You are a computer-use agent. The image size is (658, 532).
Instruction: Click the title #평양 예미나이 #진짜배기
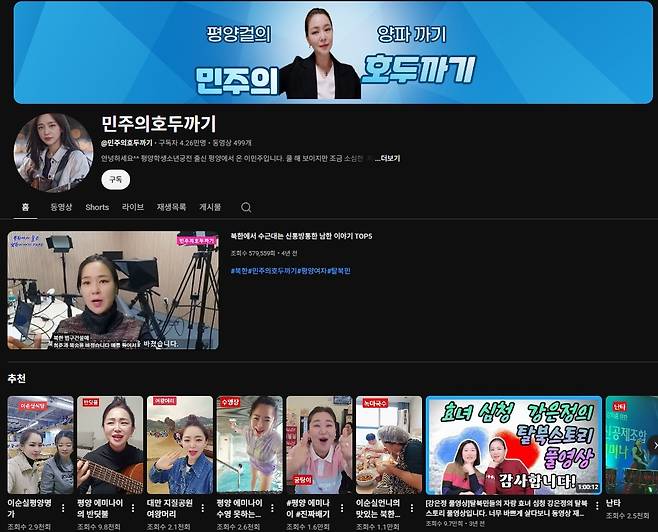(x=308, y=508)
